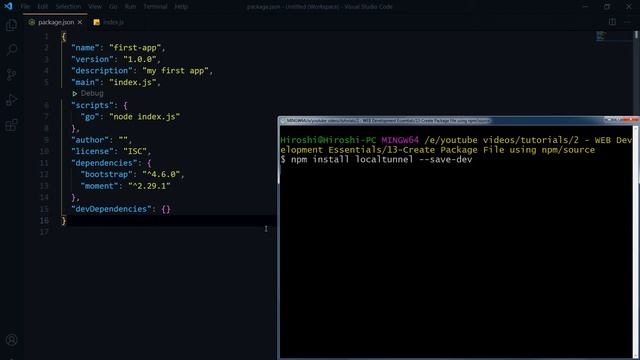
Task: Switch to the package.json tab
Action: [55, 22]
